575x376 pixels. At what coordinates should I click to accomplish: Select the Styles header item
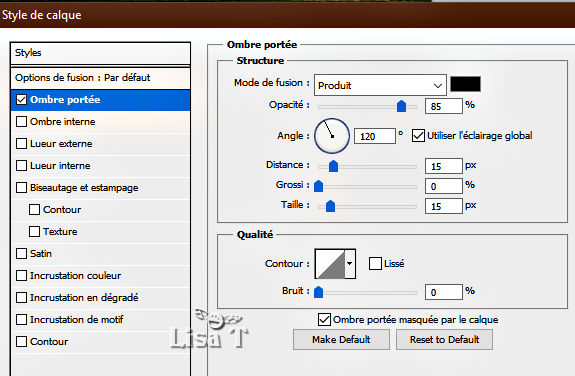[100, 53]
